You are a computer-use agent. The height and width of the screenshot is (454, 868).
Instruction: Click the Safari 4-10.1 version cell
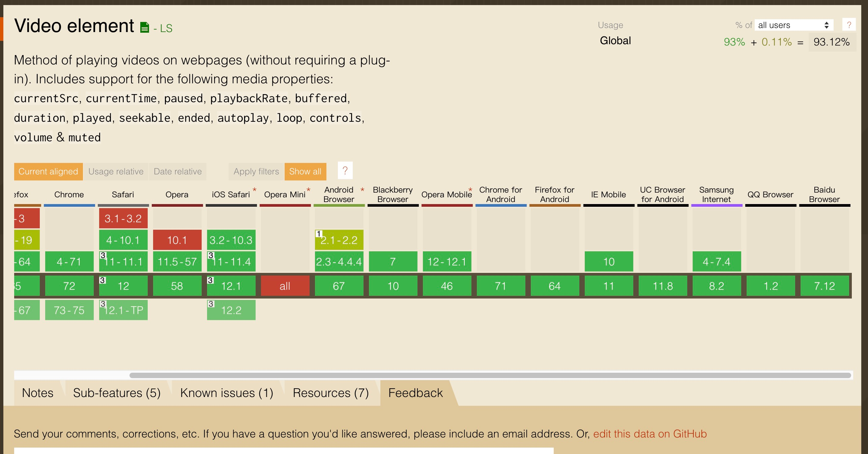[x=123, y=240]
